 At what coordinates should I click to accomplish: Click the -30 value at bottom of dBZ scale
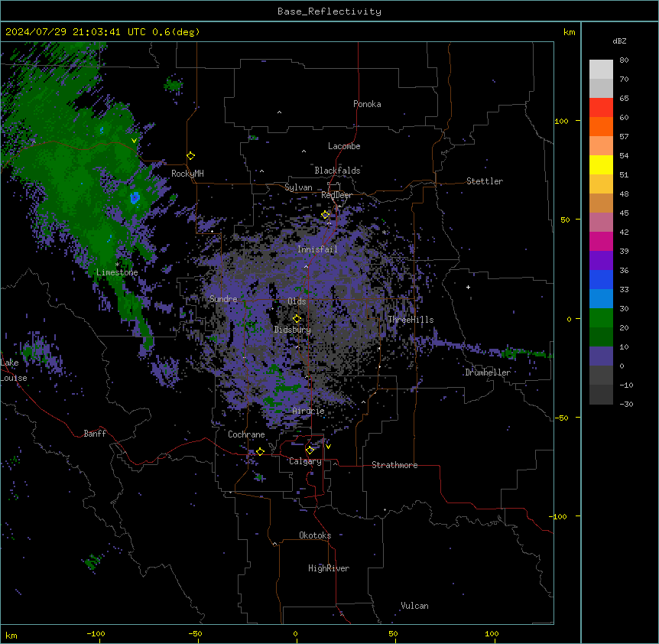(x=626, y=404)
